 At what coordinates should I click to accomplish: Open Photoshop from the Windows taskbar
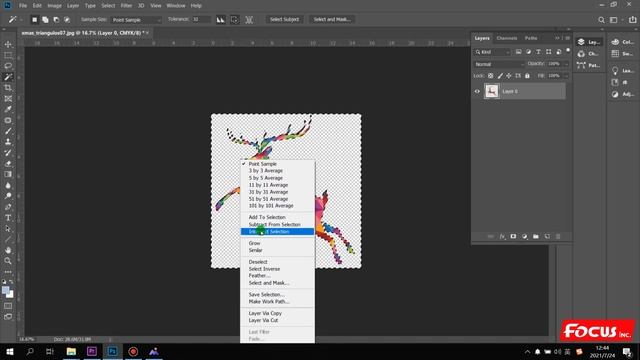pos(112,351)
